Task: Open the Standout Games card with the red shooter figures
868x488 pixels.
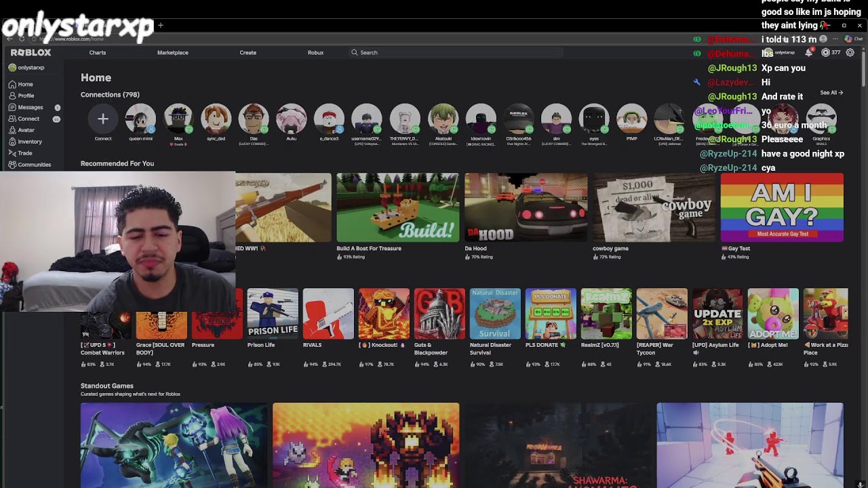Action: [750, 445]
